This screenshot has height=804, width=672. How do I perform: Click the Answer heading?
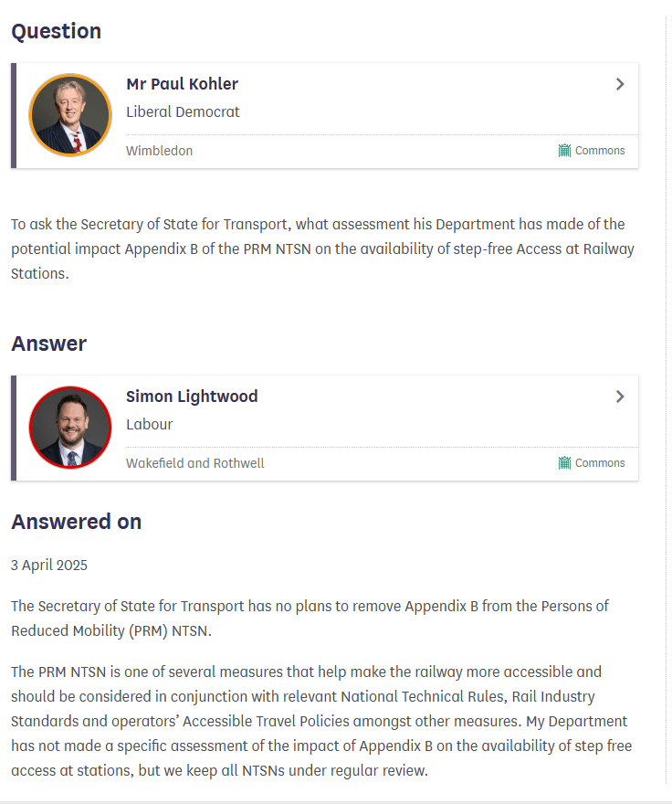pyautogui.click(x=48, y=344)
